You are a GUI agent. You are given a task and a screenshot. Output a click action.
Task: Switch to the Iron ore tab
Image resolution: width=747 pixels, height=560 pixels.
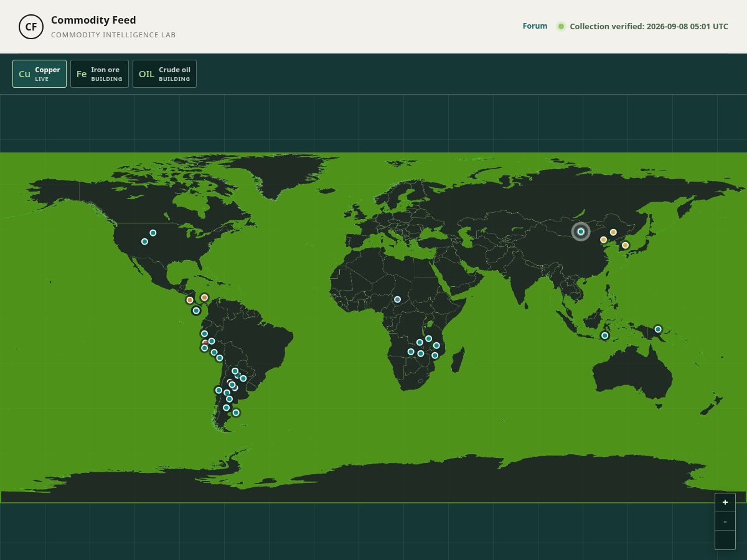[x=100, y=74]
